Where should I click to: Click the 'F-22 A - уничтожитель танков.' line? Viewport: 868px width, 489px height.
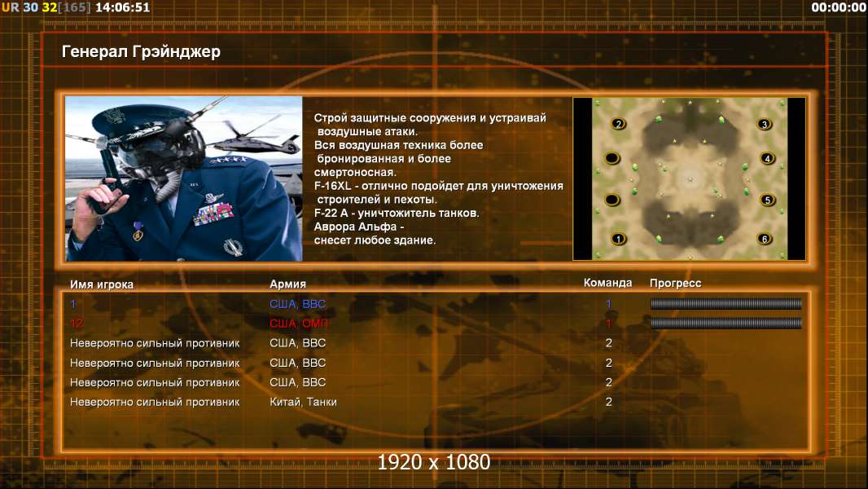point(397,214)
